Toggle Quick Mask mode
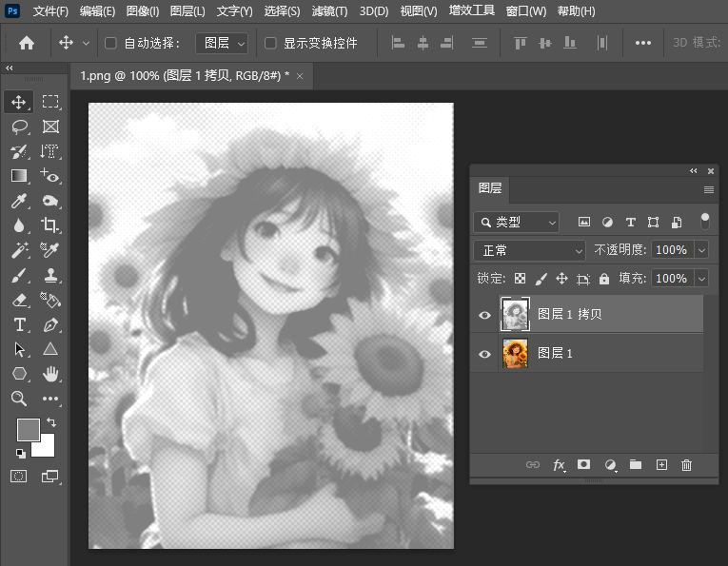728x566 pixels. (x=19, y=476)
